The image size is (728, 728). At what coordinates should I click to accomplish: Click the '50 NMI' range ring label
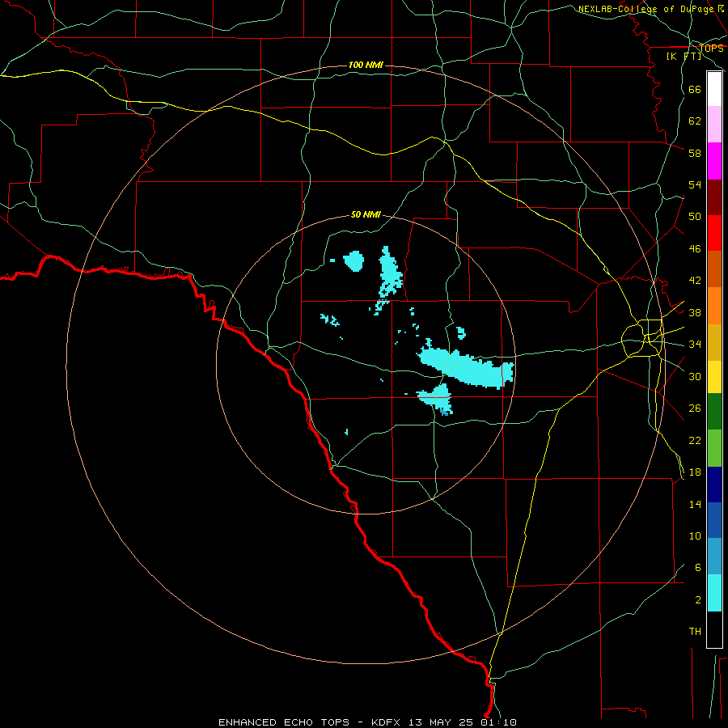click(x=366, y=214)
